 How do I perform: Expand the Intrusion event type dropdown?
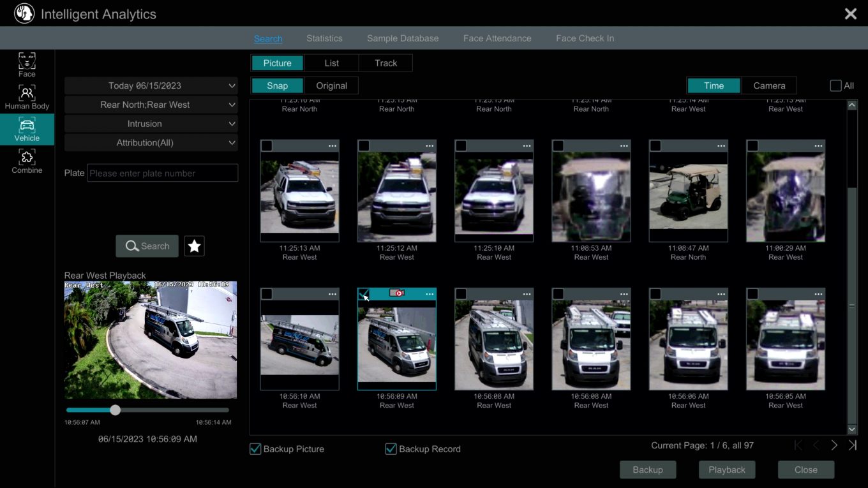(151, 123)
